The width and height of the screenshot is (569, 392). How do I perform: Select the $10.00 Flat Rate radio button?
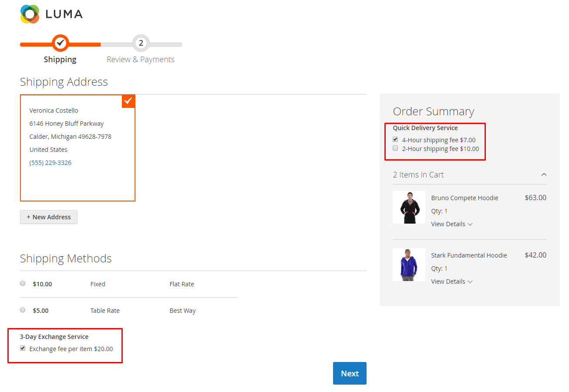(x=23, y=284)
